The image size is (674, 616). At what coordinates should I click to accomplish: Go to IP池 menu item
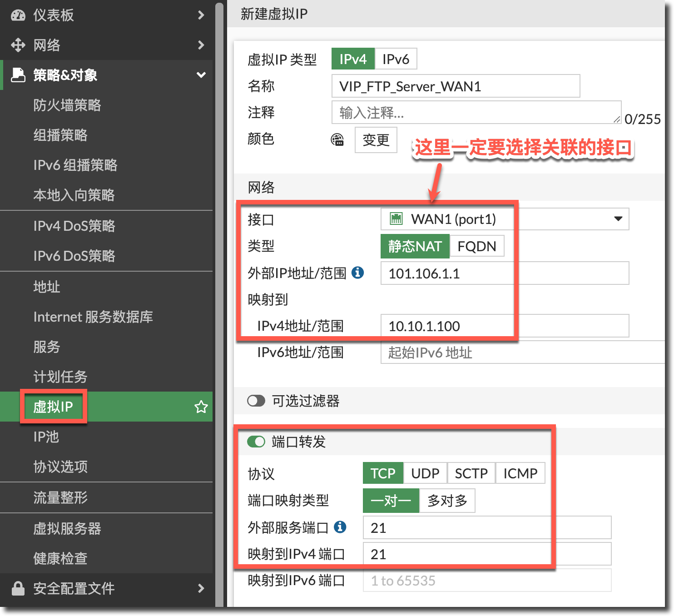click(x=46, y=437)
